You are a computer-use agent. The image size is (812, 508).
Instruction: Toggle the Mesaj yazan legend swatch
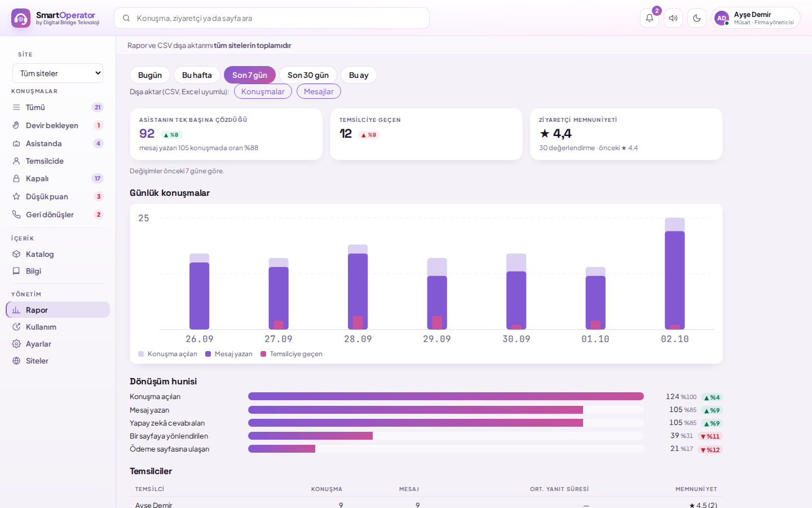[208, 354]
